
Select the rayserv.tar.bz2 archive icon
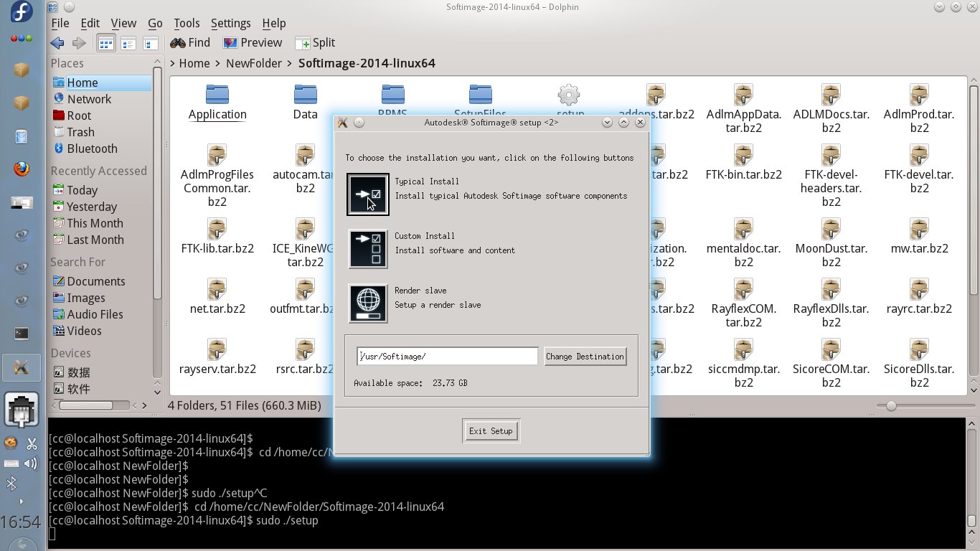click(217, 349)
